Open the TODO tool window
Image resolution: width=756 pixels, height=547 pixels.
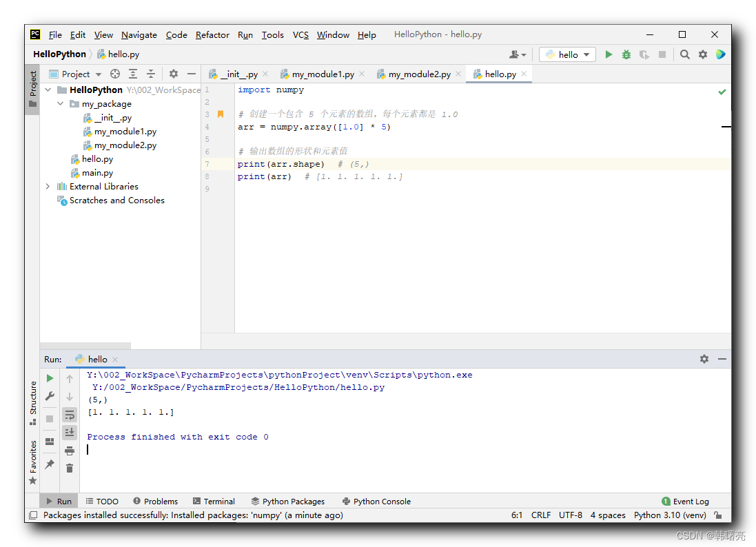[x=102, y=502]
